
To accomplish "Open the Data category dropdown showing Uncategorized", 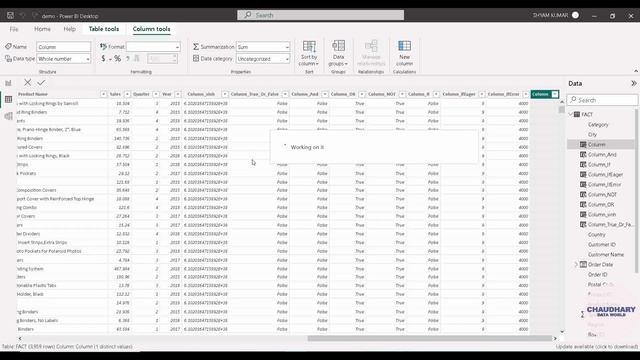I will click(263, 59).
